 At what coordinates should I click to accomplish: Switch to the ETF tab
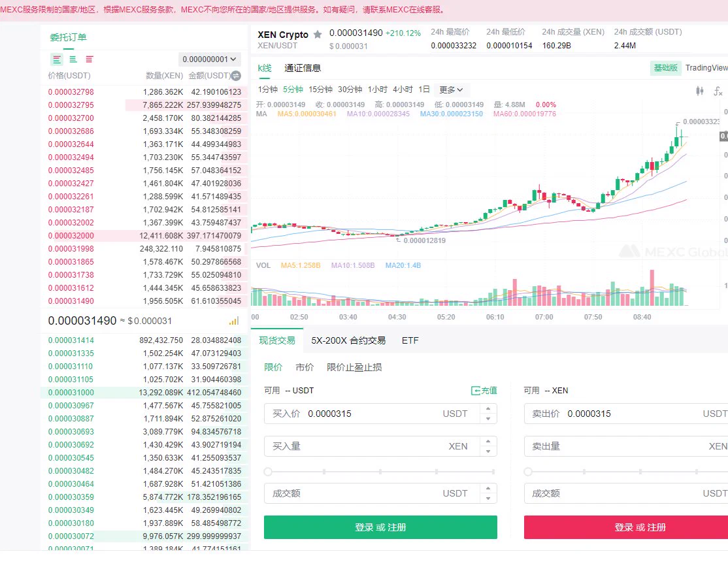tap(410, 340)
